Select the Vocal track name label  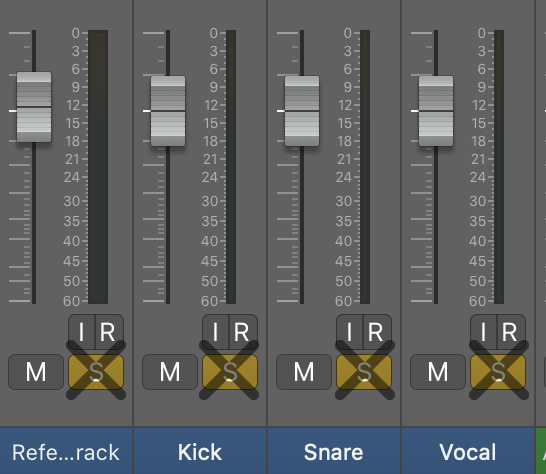[x=468, y=452]
